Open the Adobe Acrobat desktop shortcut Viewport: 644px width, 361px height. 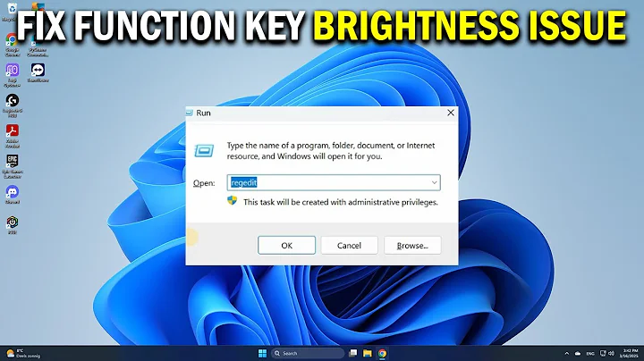tap(12, 136)
